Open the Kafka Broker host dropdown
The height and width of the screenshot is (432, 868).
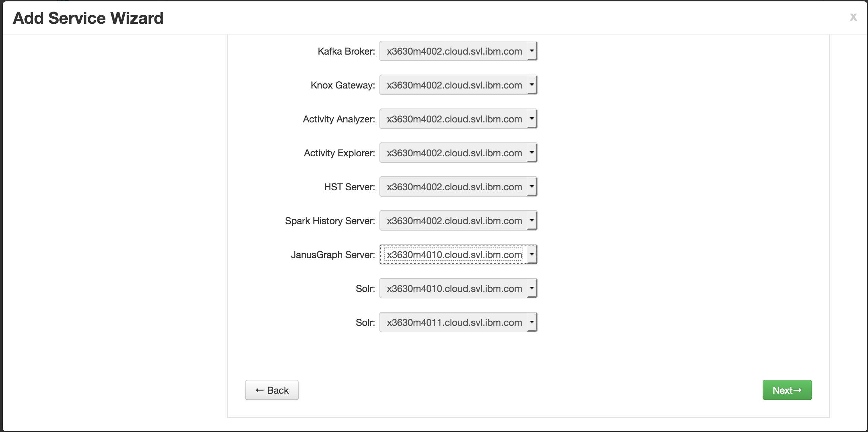458,51
